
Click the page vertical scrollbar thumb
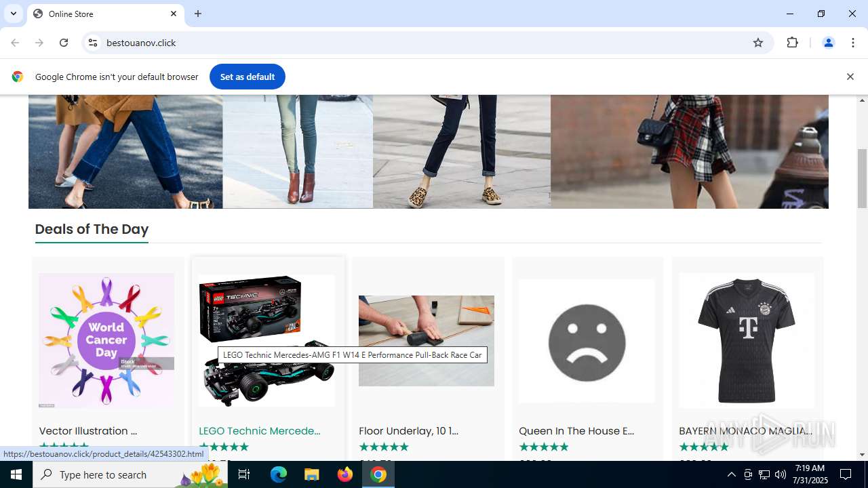pos(862,178)
